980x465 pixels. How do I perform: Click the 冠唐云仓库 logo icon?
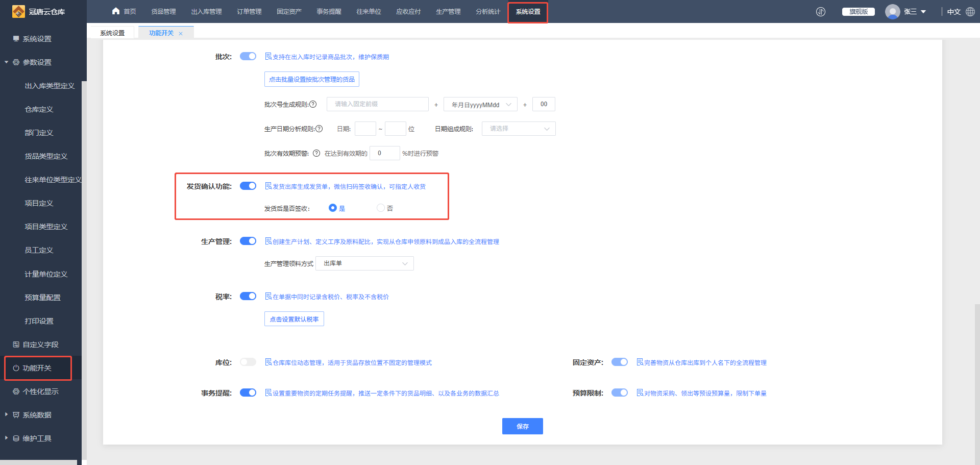(18, 11)
